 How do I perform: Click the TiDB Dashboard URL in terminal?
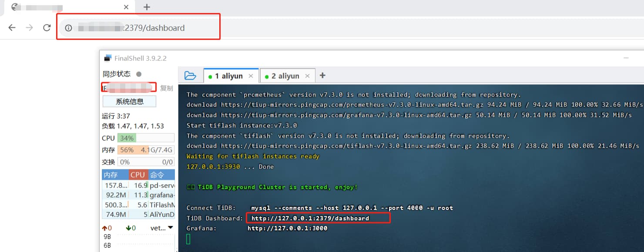coord(310,218)
